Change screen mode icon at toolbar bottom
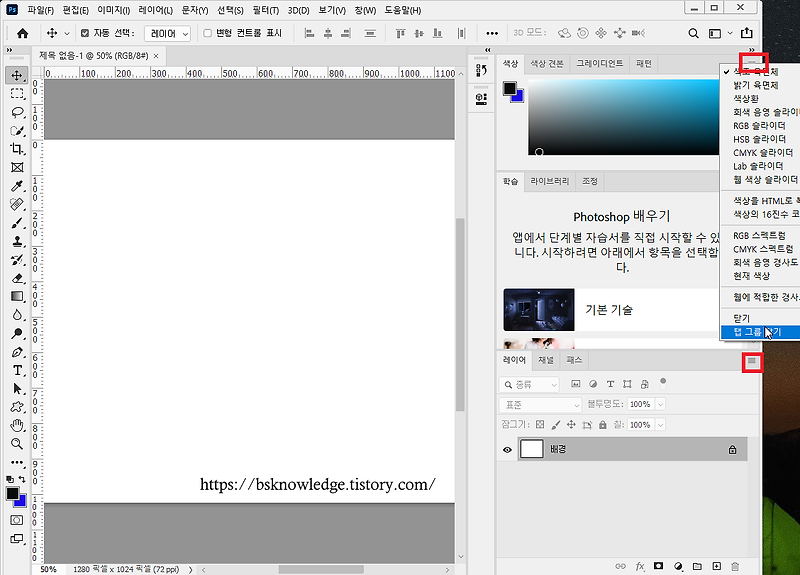 [17, 539]
